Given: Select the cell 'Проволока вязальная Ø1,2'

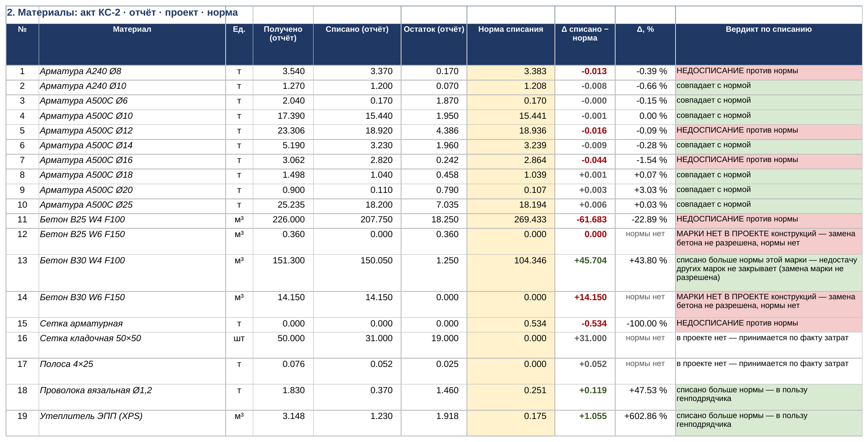Looking at the screenshot, I should (132, 397).
